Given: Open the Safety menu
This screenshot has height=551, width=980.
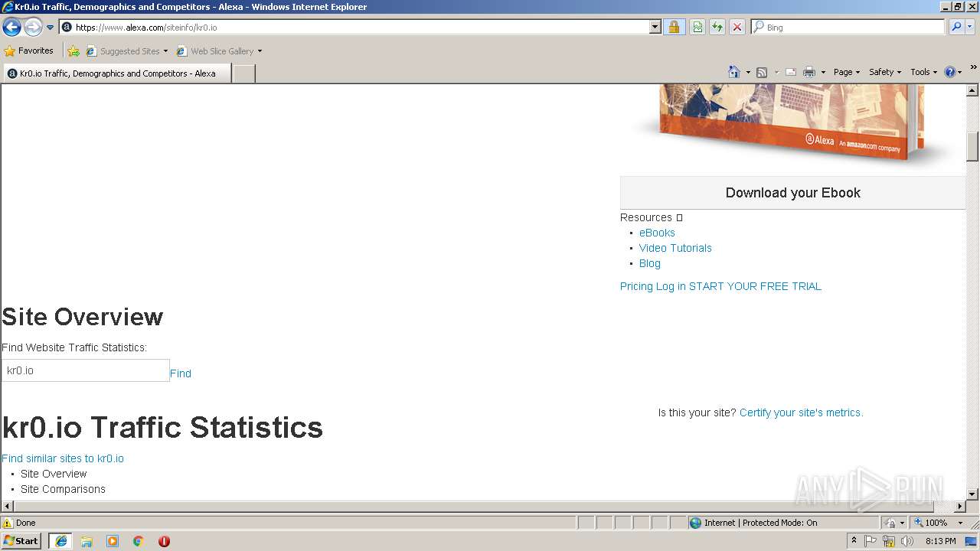Looking at the screenshot, I should 885,72.
